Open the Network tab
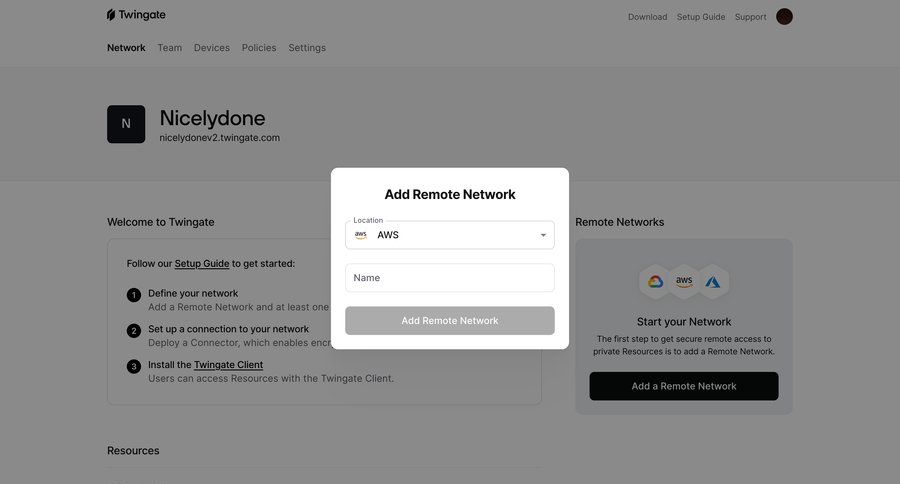 pyautogui.click(x=126, y=48)
